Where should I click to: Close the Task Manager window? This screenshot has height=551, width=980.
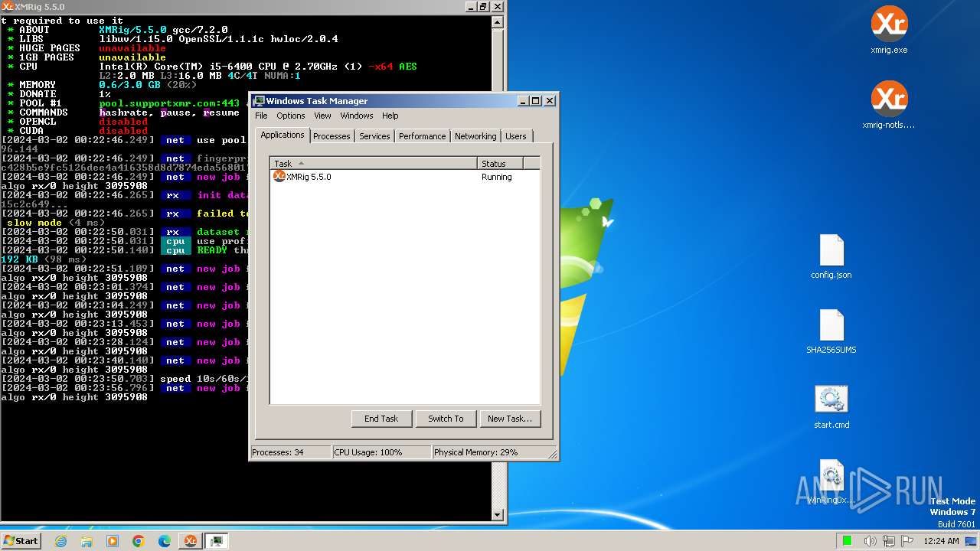pyautogui.click(x=550, y=101)
